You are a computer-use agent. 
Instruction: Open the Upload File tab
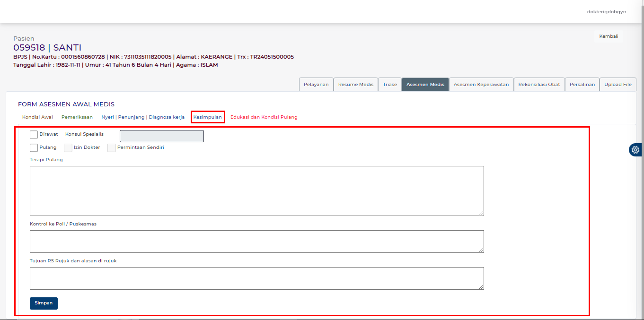618,85
